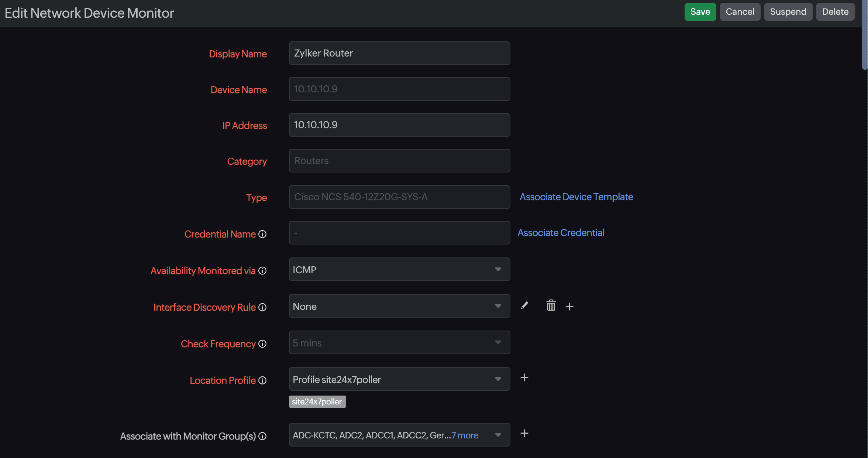
Task: Expand the Monitor Group(s) selection dropdown
Action: tap(498, 435)
